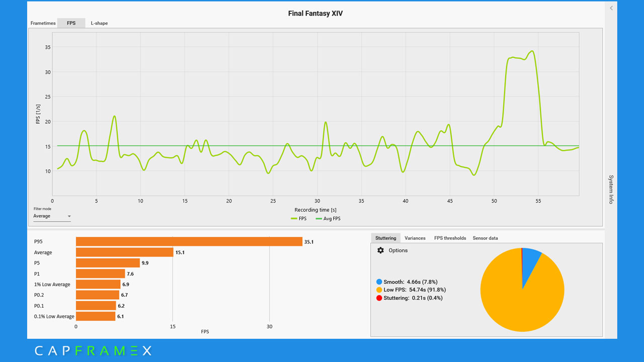Click the 0.1% Low Average bar
The image size is (644, 362).
96,316
